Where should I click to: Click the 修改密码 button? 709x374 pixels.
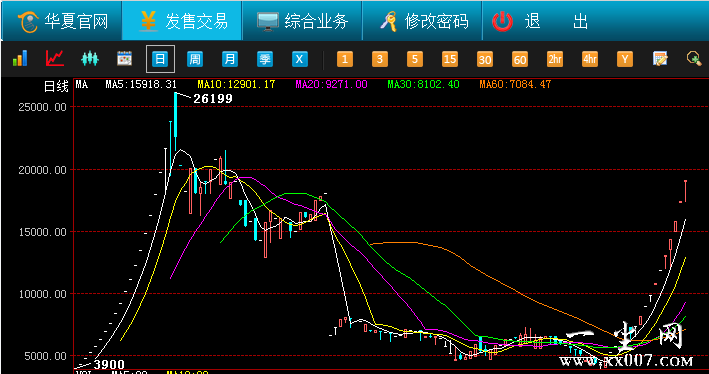[422, 21]
